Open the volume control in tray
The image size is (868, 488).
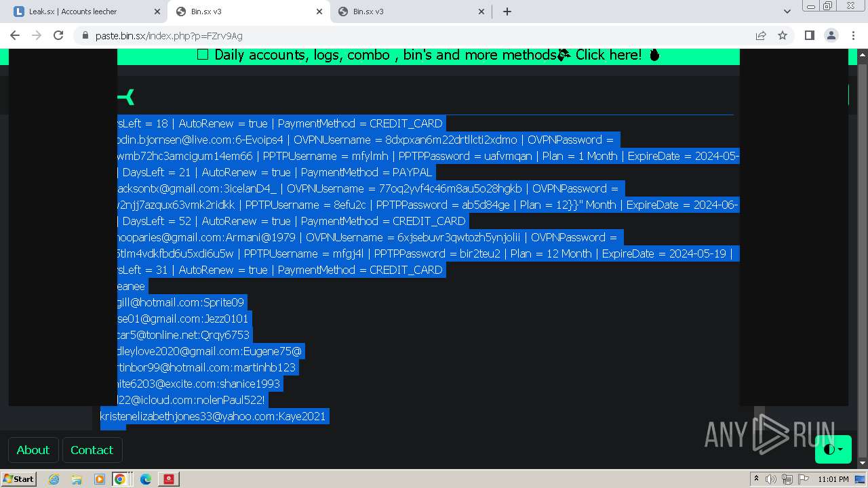coord(771,479)
